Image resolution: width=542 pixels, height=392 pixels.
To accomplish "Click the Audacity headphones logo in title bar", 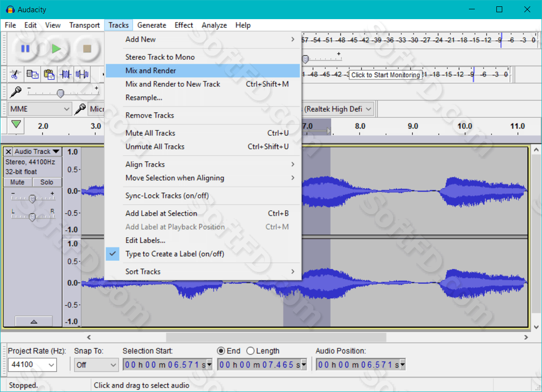I will click(10, 10).
